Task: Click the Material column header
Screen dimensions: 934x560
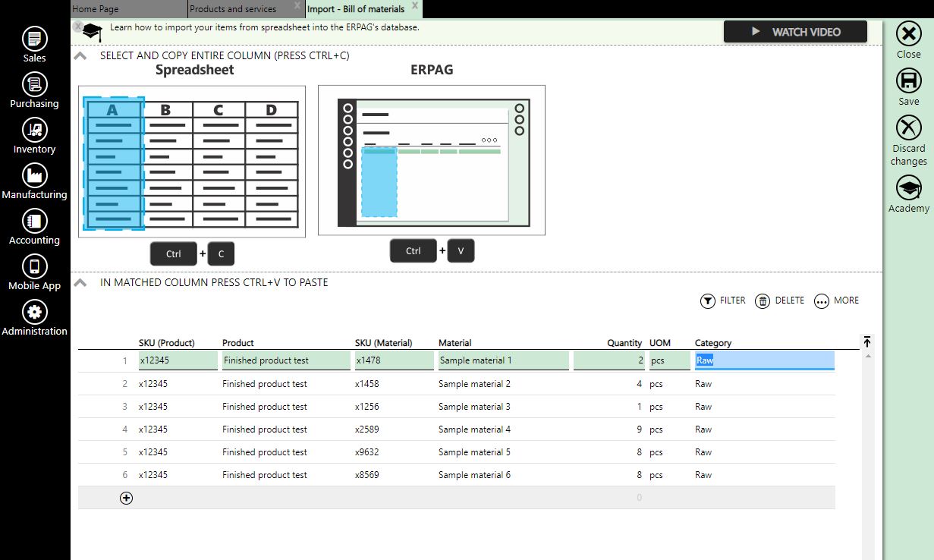Action: 455,343
